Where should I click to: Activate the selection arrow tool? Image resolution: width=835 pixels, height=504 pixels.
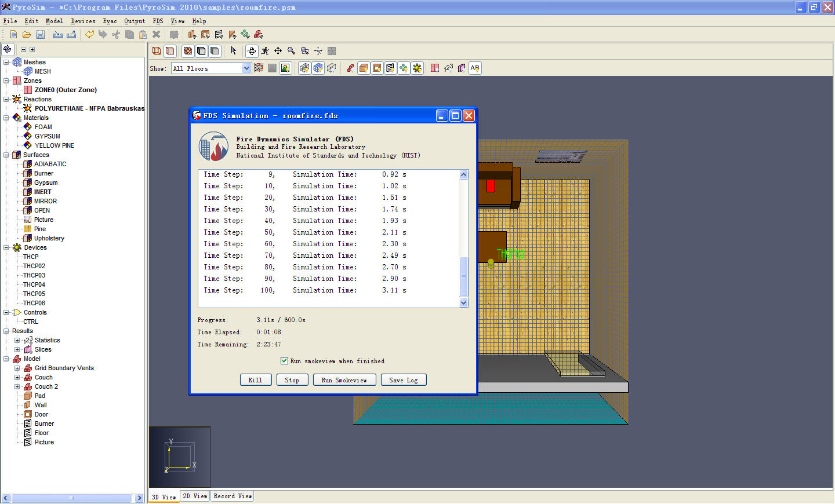coord(234,51)
